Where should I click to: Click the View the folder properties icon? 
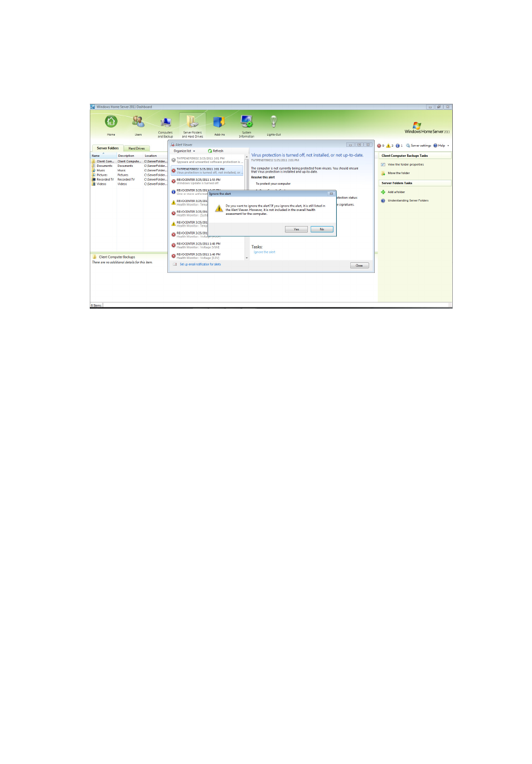pyautogui.click(x=383, y=165)
